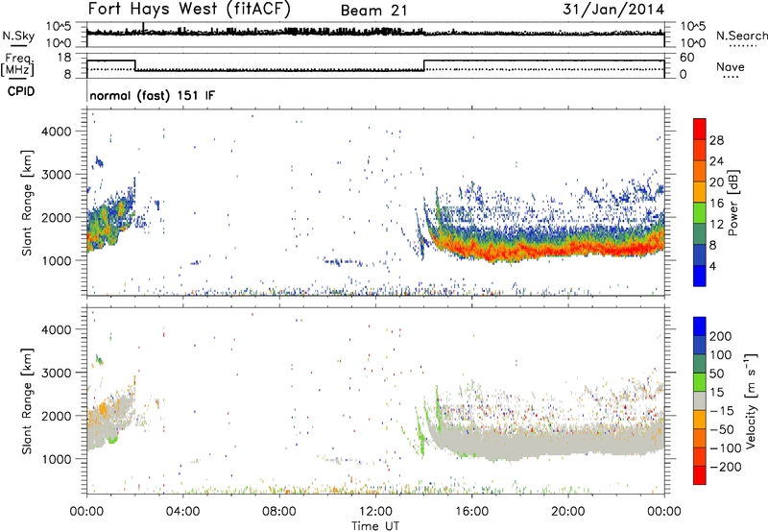Click the "10^0" tick beside N.Sky
Image resolution: width=768 pixels, height=532 pixels.
[59, 43]
